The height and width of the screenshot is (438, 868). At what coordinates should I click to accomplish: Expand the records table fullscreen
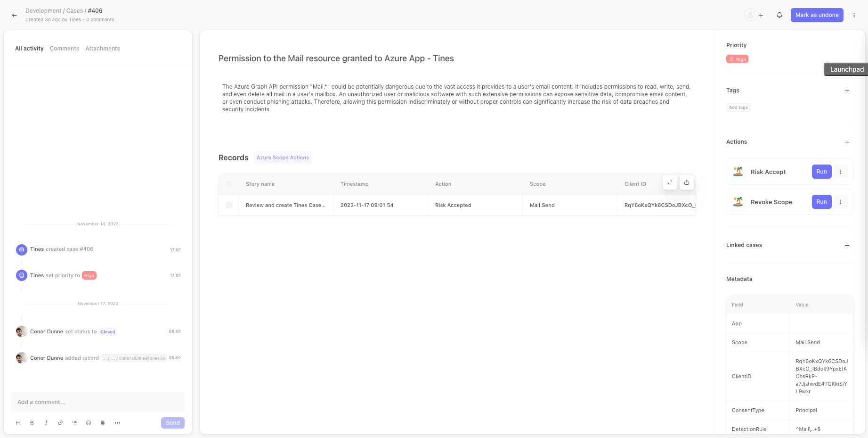tap(670, 182)
